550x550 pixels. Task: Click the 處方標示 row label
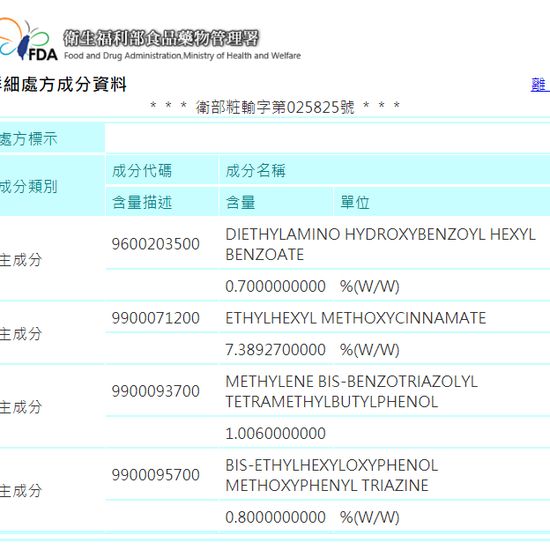28,139
